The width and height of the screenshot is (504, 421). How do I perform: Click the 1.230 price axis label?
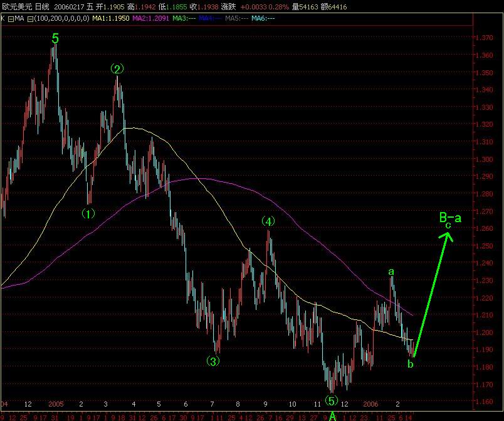(x=484, y=280)
